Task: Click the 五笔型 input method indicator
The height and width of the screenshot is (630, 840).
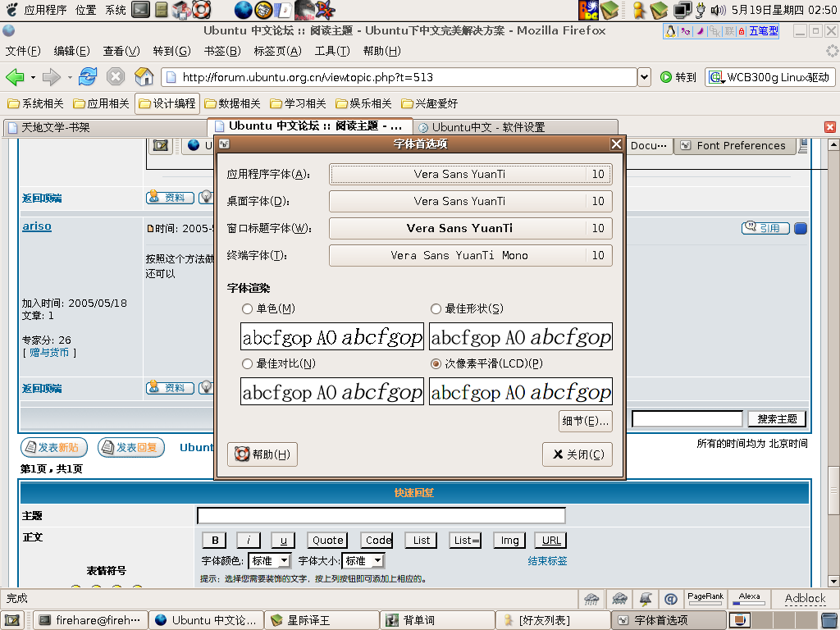Action: point(763,31)
